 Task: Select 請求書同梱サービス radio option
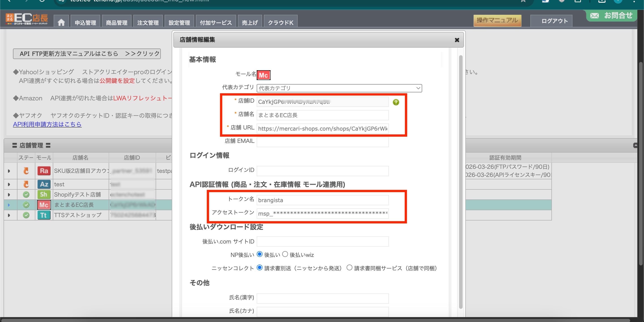pos(349,268)
